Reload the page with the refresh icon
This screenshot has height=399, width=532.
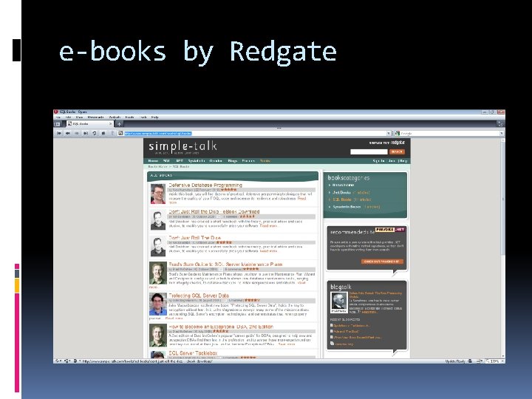tap(95, 133)
